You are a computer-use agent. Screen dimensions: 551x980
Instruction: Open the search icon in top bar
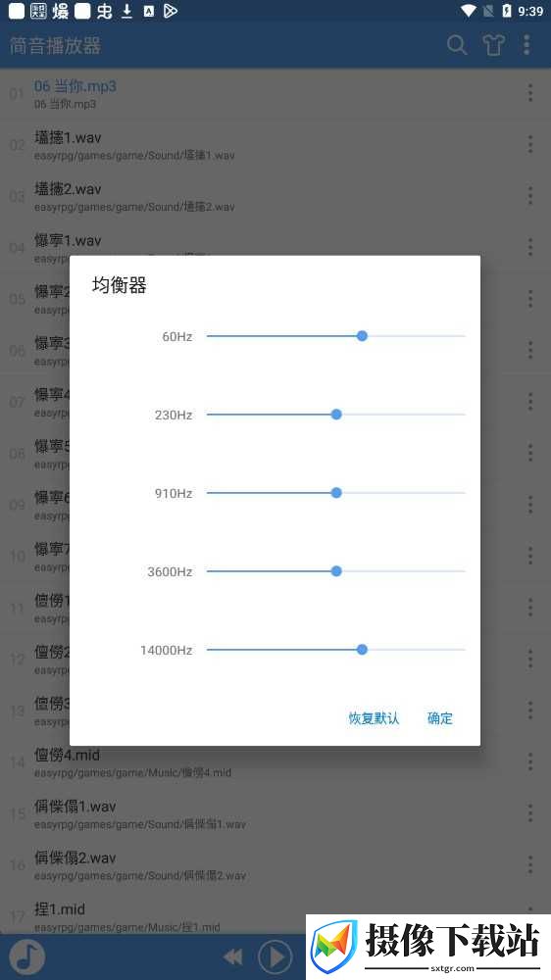click(x=457, y=45)
